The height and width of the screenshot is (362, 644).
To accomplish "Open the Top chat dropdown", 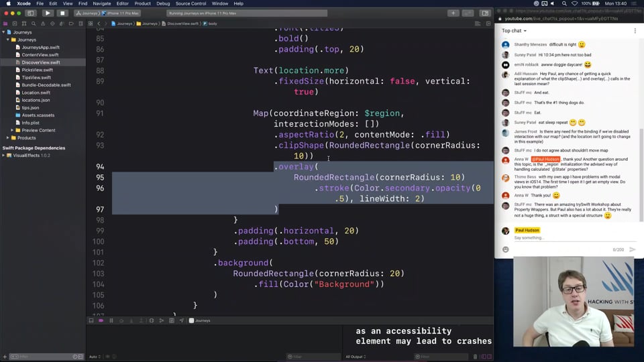I will click(514, 31).
